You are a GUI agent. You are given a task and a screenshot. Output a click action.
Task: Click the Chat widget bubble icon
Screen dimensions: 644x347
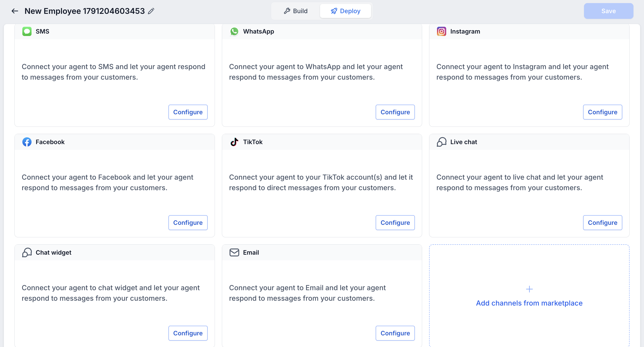27,252
